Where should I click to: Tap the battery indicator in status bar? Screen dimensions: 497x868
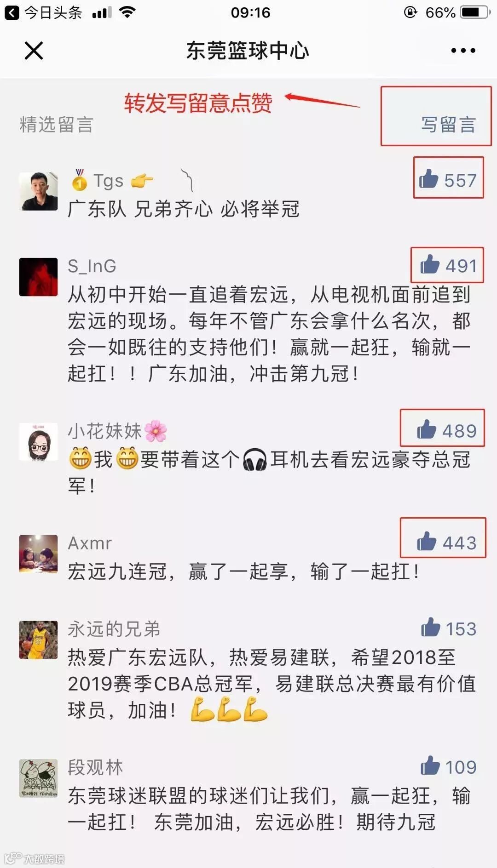[x=476, y=12]
